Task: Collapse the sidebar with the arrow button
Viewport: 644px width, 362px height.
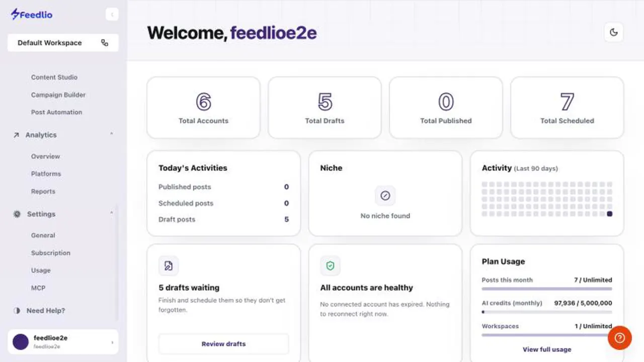Action: pos(112,15)
